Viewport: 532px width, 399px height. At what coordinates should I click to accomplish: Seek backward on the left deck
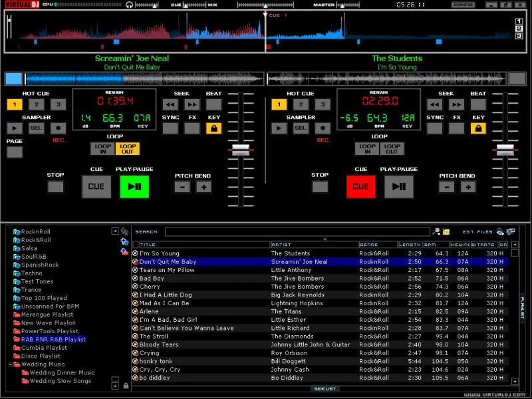point(170,104)
